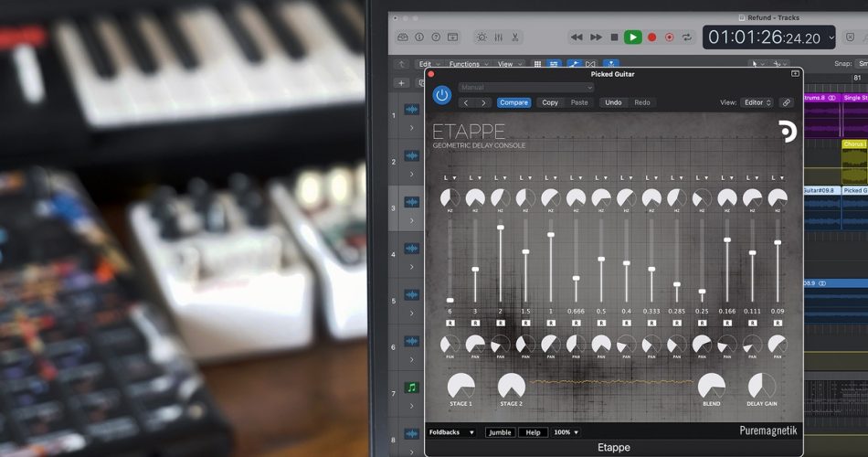
Task: Toggle the Etappe plugin power button
Action: (x=441, y=95)
